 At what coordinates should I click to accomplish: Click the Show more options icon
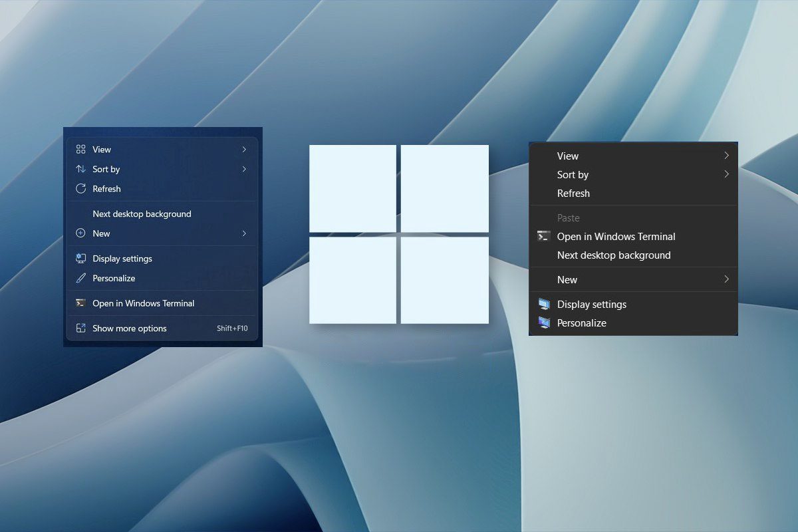80,328
